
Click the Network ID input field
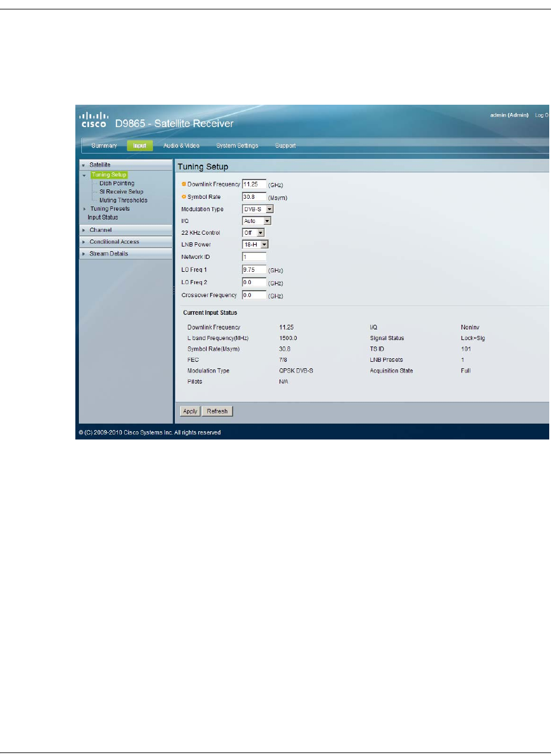pyautogui.click(x=254, y=257)
